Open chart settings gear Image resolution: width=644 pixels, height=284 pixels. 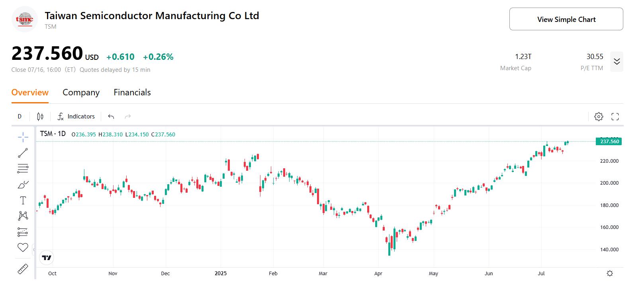tap(598, 116)
